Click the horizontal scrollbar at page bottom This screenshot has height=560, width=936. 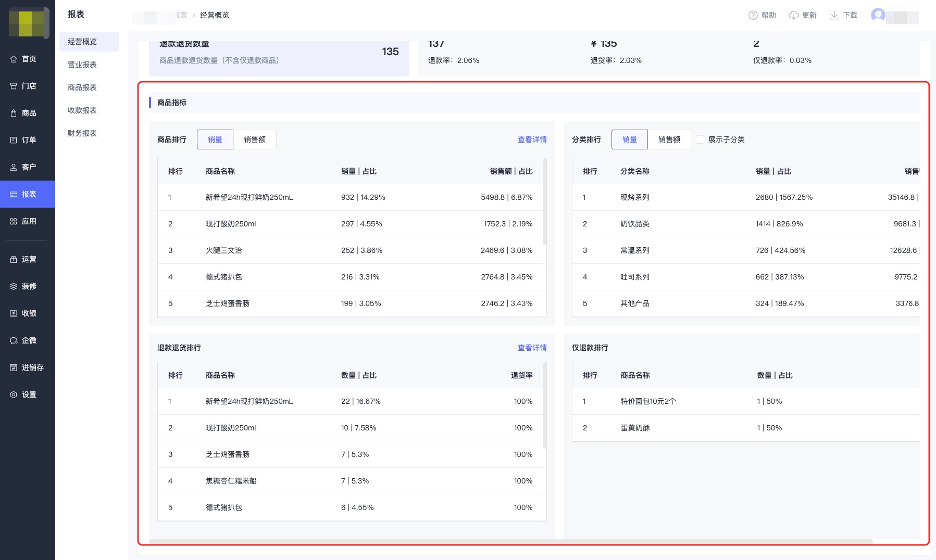(x=510, y=541)
